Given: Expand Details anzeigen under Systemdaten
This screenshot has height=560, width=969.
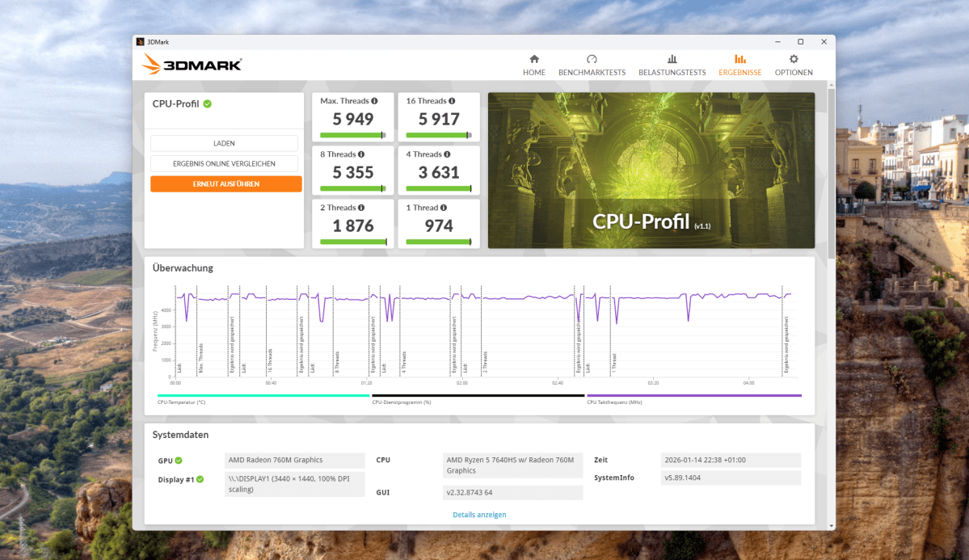Looking at the screenshot, I should pyautogui.click(x=478, y=514).
